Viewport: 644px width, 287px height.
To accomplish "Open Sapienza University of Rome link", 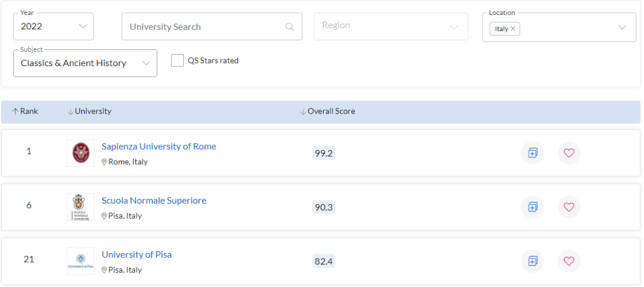I will pos(159,146).
